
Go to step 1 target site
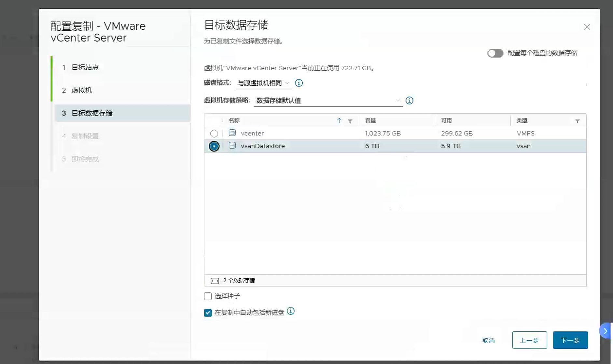[85, 67]
